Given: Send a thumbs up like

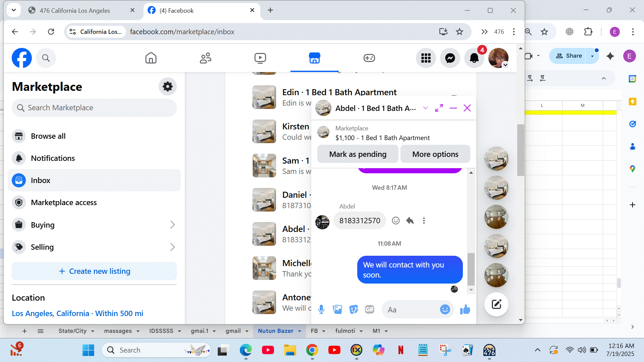Looking at the screenshot, I should [x=465, y=309].
